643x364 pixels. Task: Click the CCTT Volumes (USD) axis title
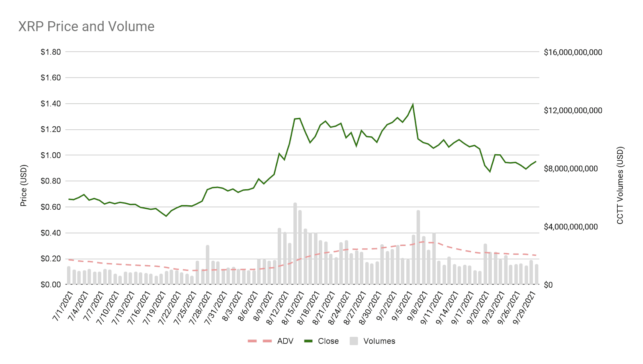pos(620,185)
